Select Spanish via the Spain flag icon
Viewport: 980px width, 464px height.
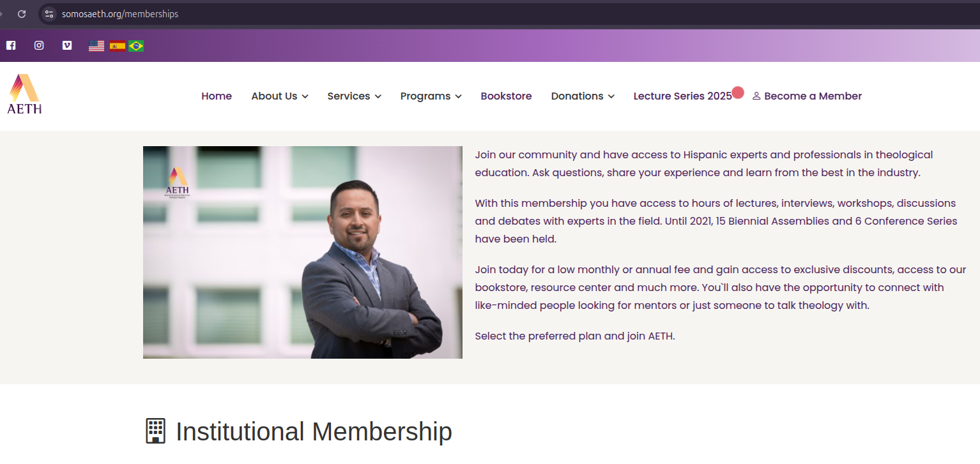tap(117, 45)
